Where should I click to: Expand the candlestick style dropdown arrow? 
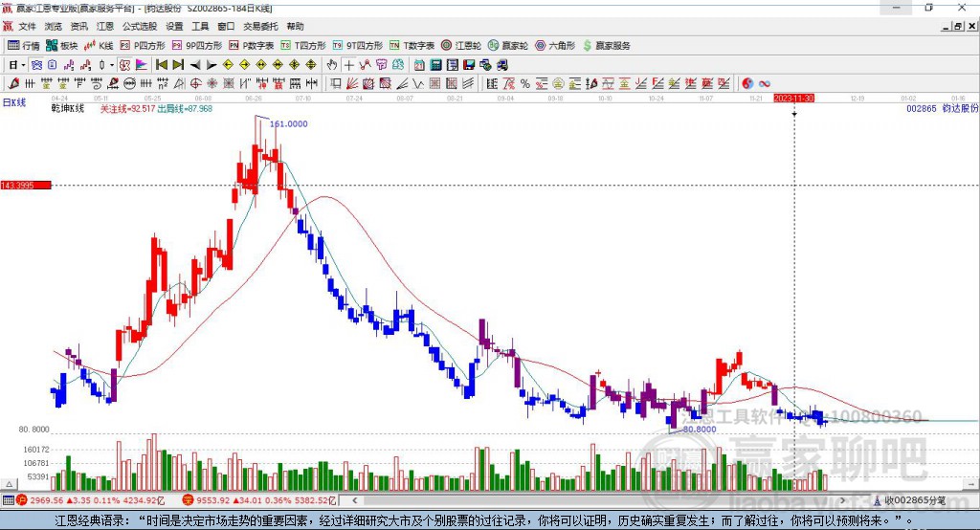click(112, 65)
